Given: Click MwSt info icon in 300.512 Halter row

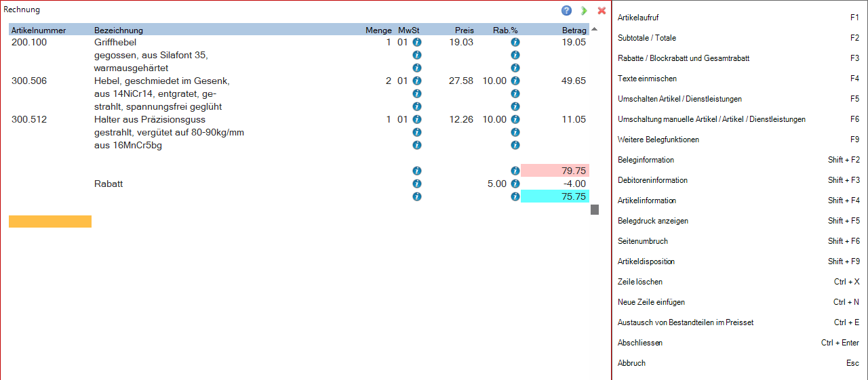Looking at the screenshot, I should 417,119.
